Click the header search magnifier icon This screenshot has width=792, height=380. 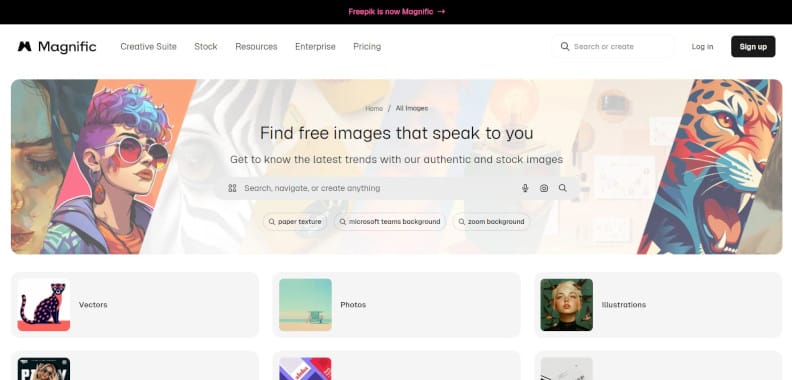point(565,46)
